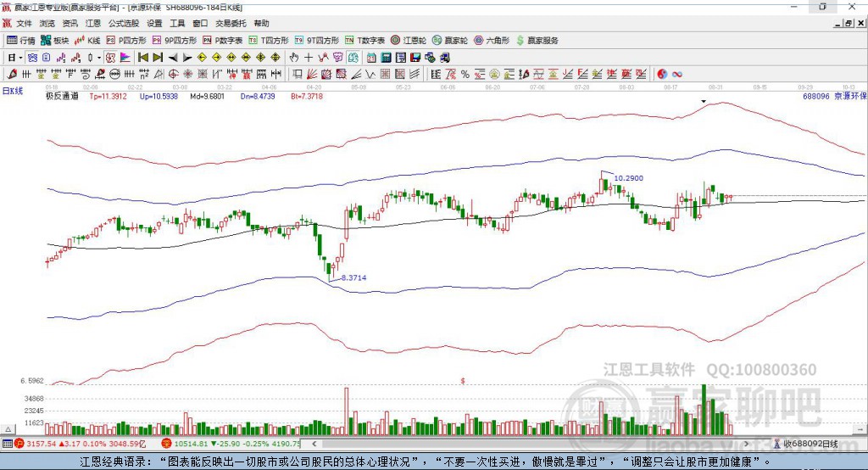868x470 pixels.
Task: Jump to first bar with skip-to-start icon
Action: click(142, 58)
